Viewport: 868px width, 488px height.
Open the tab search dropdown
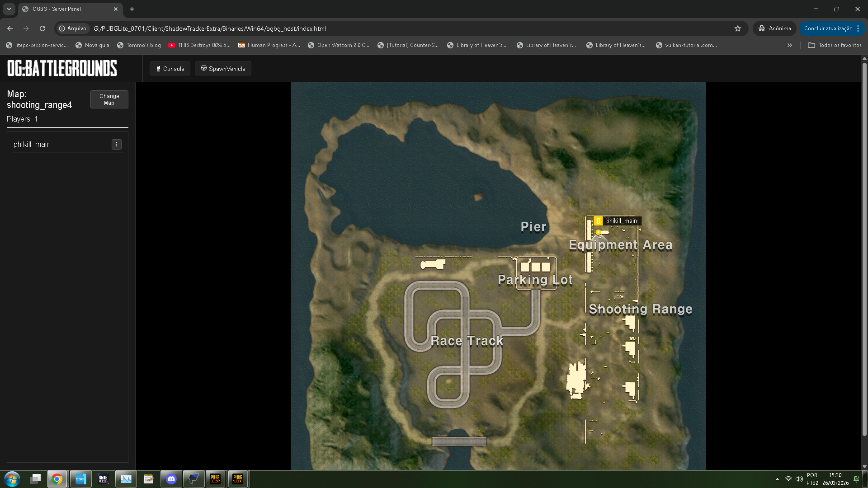pyautogui.click(x=9, y=9)
